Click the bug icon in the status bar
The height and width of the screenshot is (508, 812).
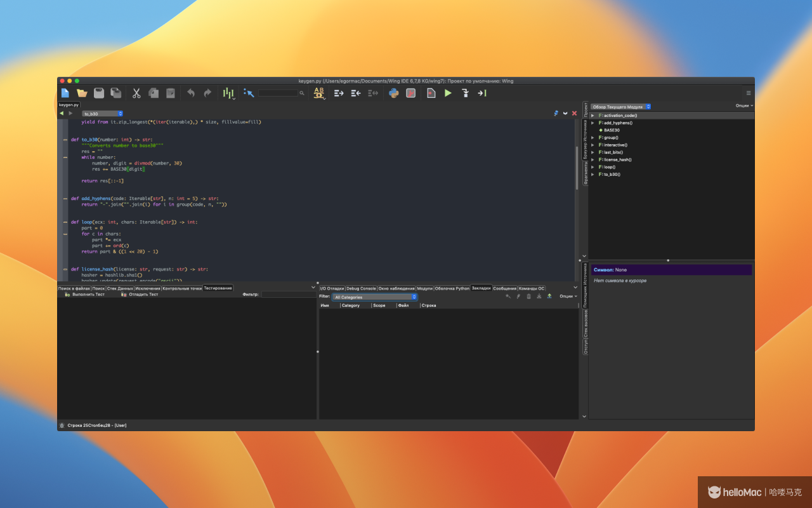(62, 425)
